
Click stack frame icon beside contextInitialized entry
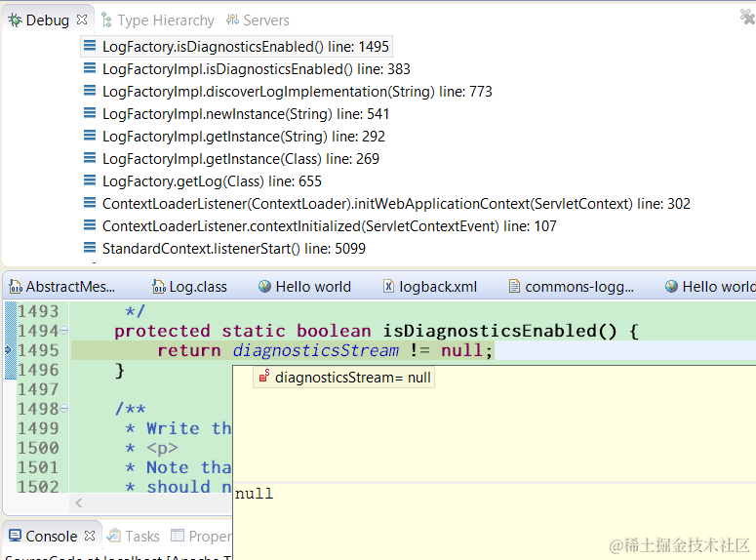(x=90, y=225)
